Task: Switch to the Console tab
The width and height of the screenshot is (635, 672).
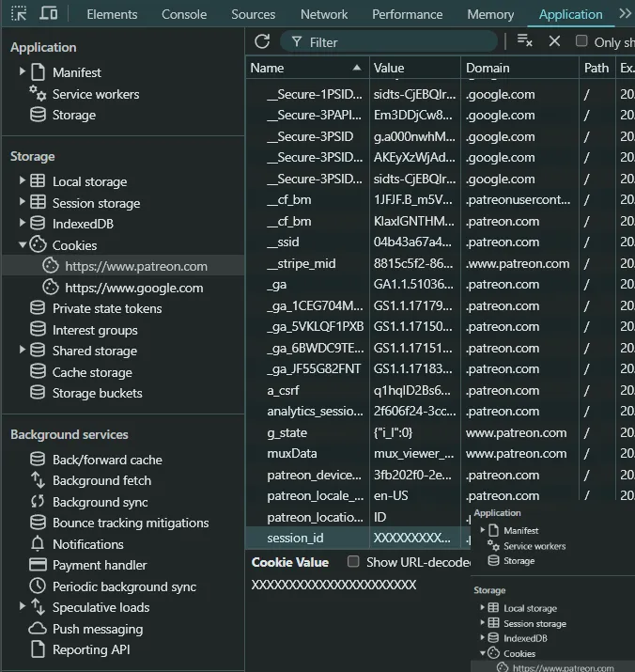Action: click(x=184, y=14)
